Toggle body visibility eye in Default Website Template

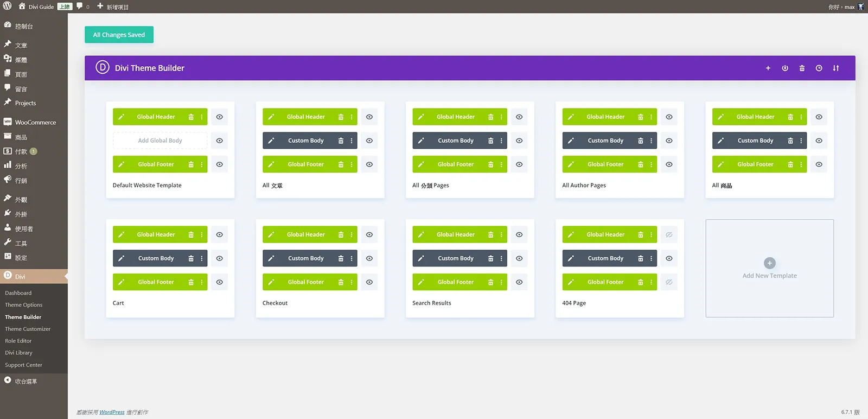(220, 141)
